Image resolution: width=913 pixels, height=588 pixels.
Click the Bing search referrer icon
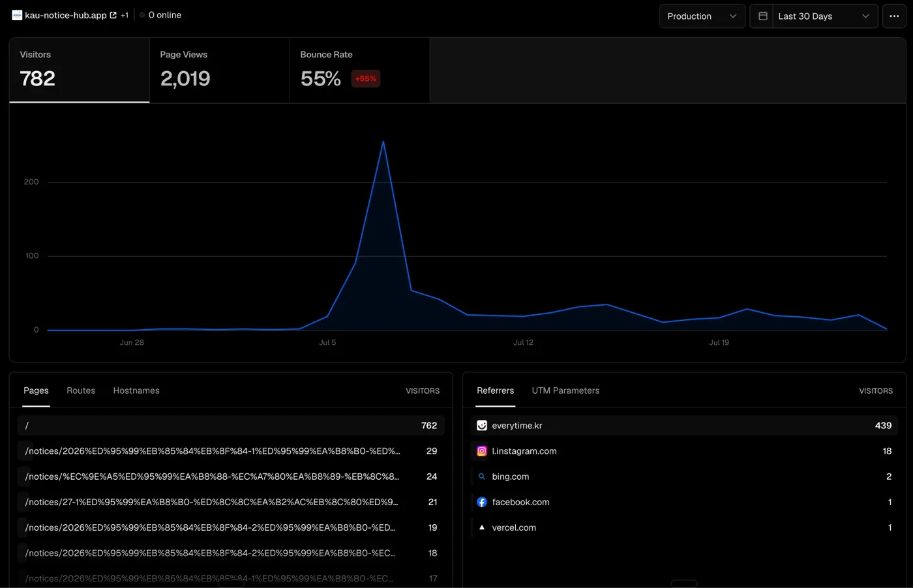click(482, 477)
